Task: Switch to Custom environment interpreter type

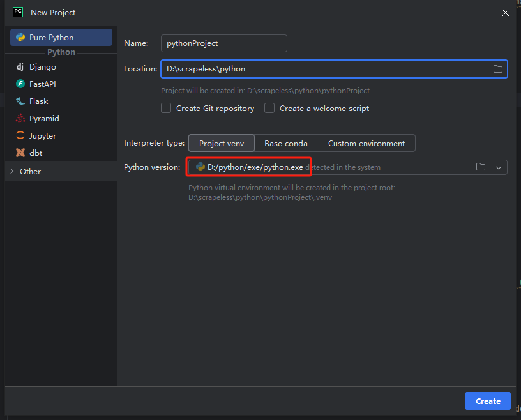Action: click(366, 143)
